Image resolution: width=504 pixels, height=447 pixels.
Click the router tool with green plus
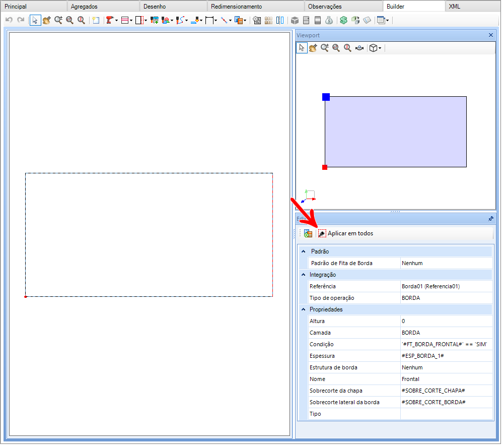pos(155,20)
